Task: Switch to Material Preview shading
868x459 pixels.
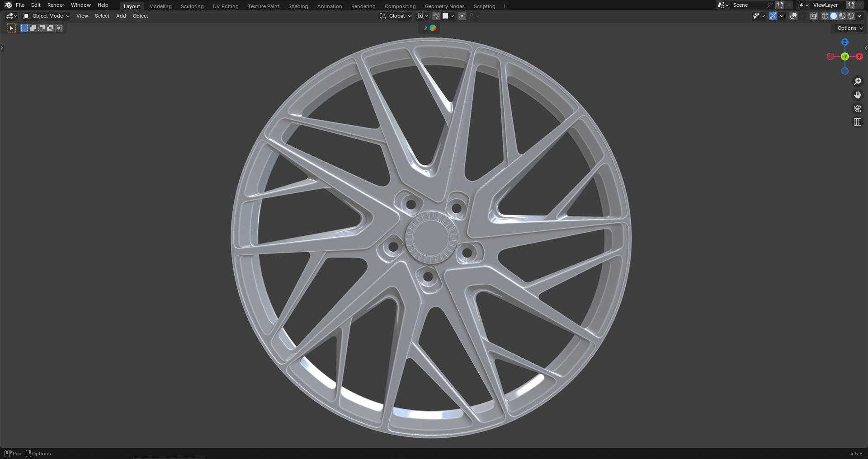Action: coord(842,16)
